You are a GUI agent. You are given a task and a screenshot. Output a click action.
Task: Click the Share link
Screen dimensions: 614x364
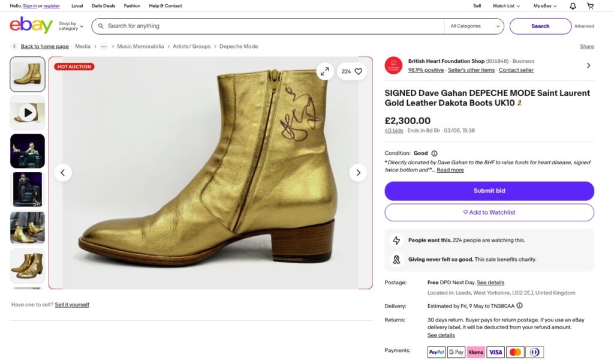[587, 46]
